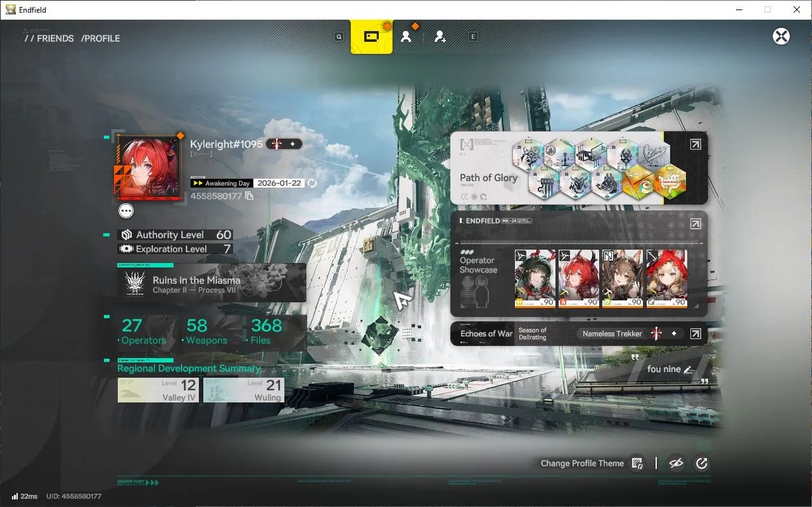Screen dimensions: 812x507
Task: Select the second hexagon badge in the bottom row
Action: click(x=576, y=182)
